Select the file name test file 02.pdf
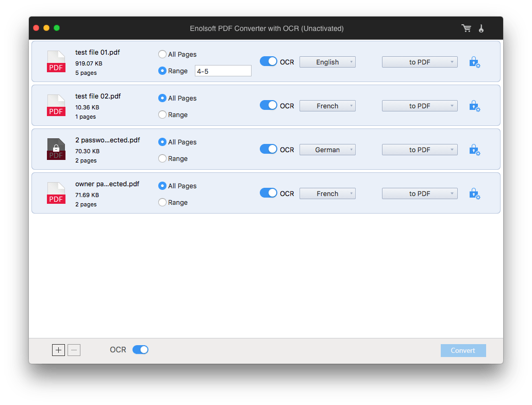Image resolution: width=532 pixels, height=405 pixels. click(x=98, y=96)
